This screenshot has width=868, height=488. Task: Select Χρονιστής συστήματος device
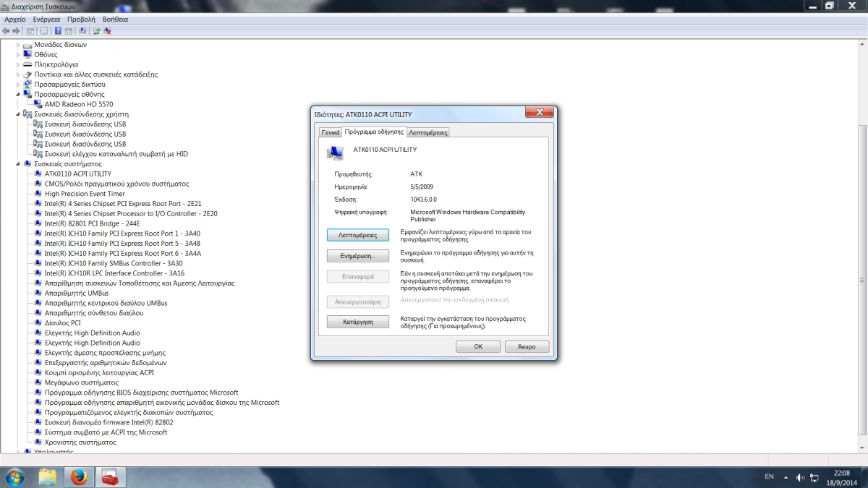point(80,442)
